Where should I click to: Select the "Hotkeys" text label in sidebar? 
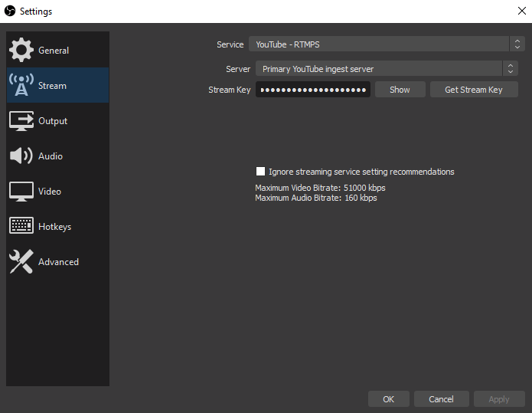(x=54, y=227)
